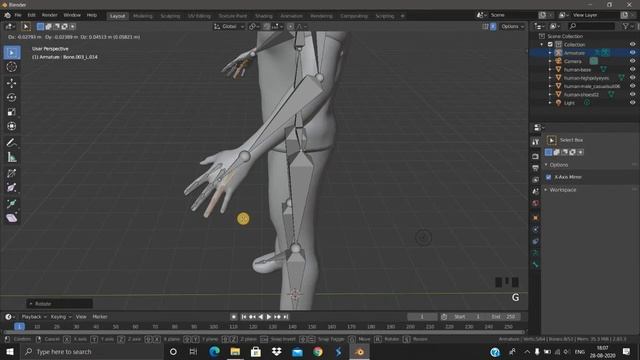Open Google Chrome from the taskbar
The height and width of the screenshot is (360, 640).
click(318, 351)
